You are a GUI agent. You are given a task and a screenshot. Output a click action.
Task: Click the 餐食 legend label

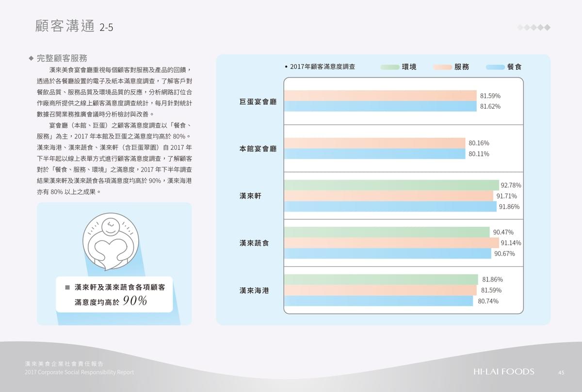point(515,67)
